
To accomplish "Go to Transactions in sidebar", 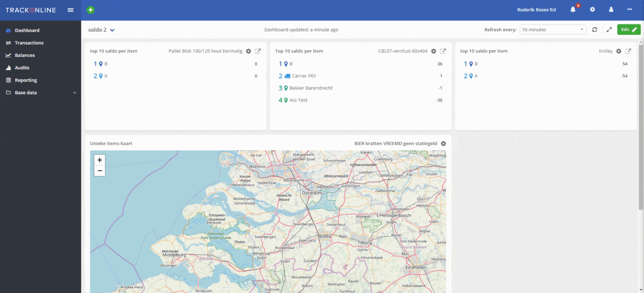I will [x=29, y=43].
